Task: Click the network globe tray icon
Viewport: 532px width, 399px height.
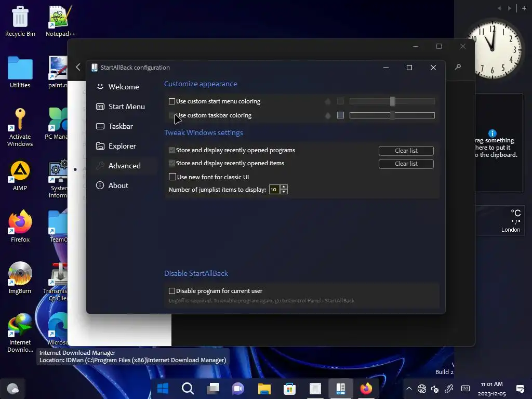Action: (x=422, y=389)
